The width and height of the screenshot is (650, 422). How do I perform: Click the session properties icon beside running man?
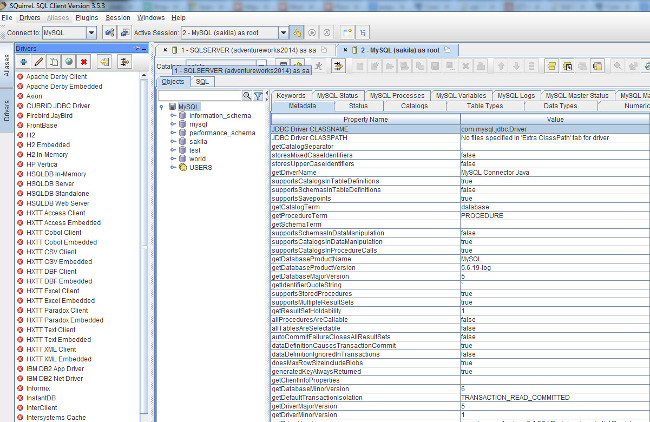coord(338,66)
